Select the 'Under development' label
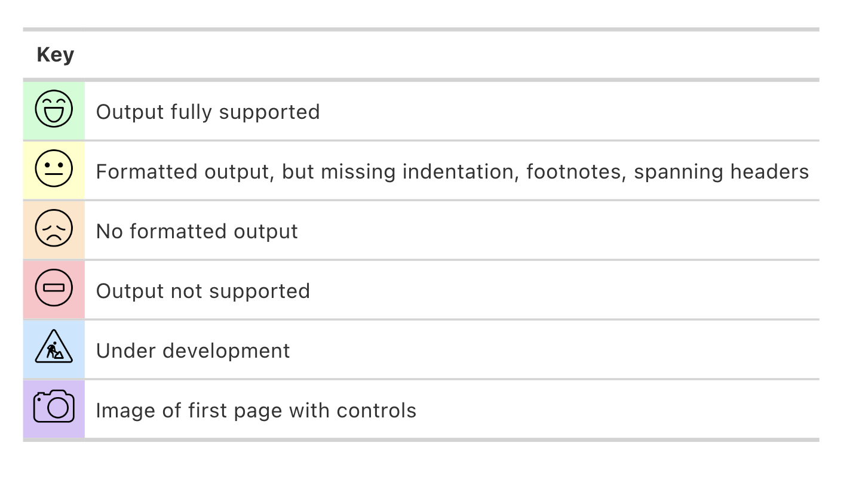Image resolution: width=853 pixels, height=504 pixels. tap(193, 351)
